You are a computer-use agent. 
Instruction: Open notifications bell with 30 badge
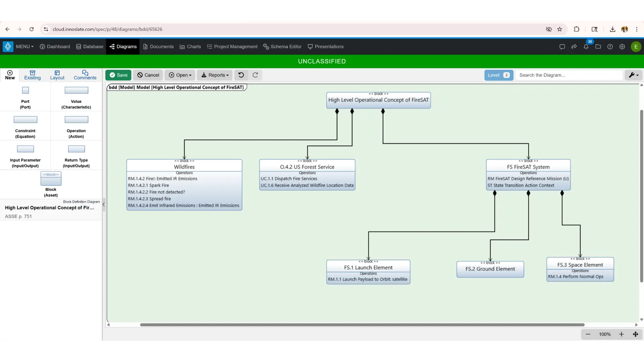click(x=586, y=47)
